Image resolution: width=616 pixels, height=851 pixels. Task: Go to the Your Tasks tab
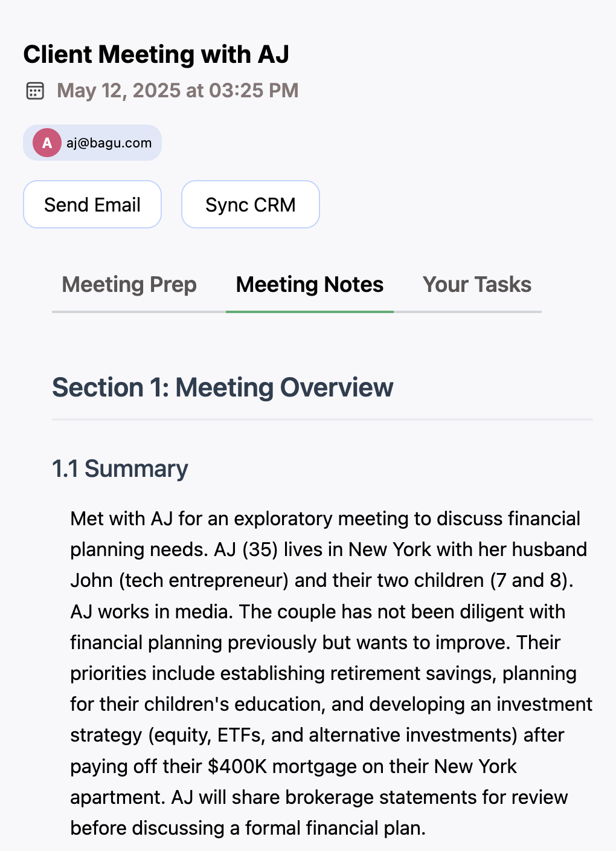point(477,285)
